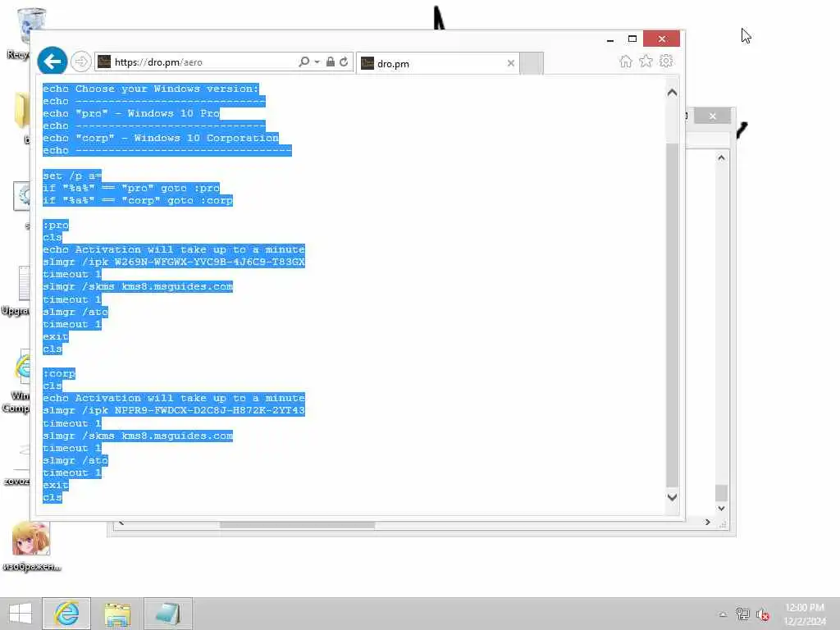Click the text 'echo Choose your Windows version:'

pos(151,89)
